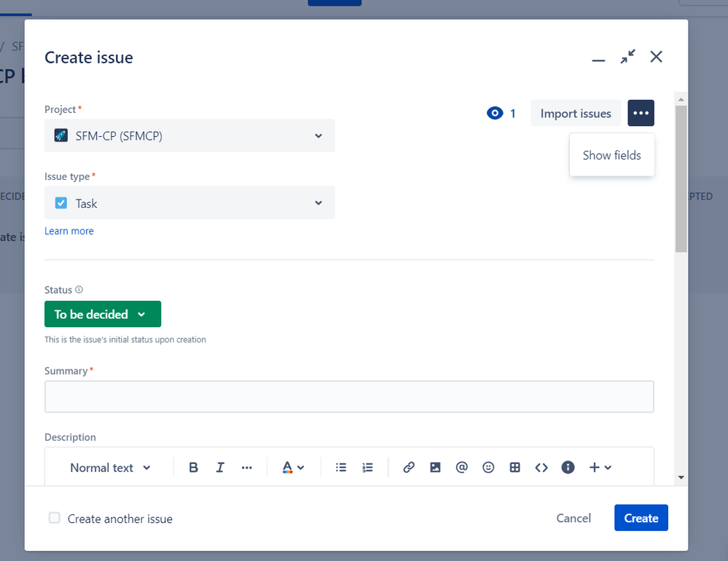
Task: Close the Create issue dialog
Action: coord(656,57)
